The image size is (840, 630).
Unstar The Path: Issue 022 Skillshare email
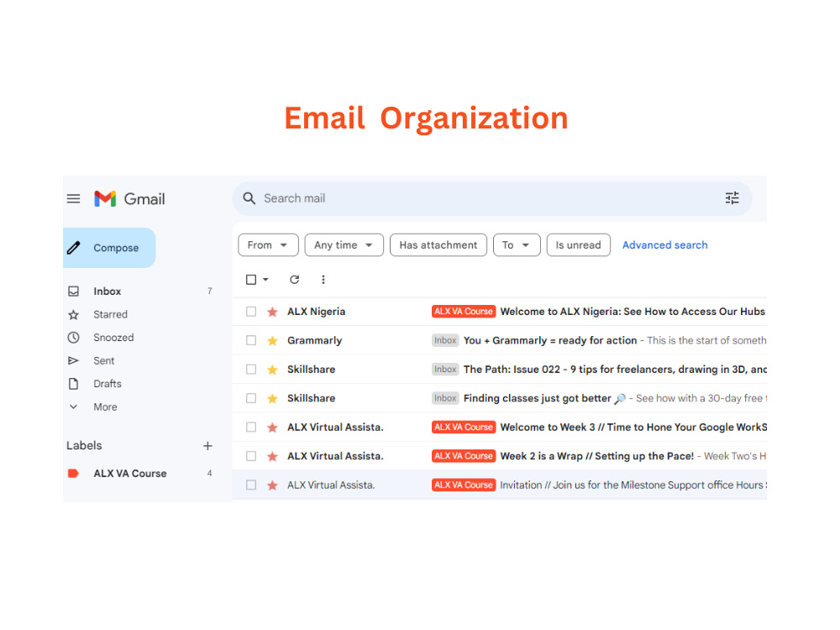(x=273, y=369)
